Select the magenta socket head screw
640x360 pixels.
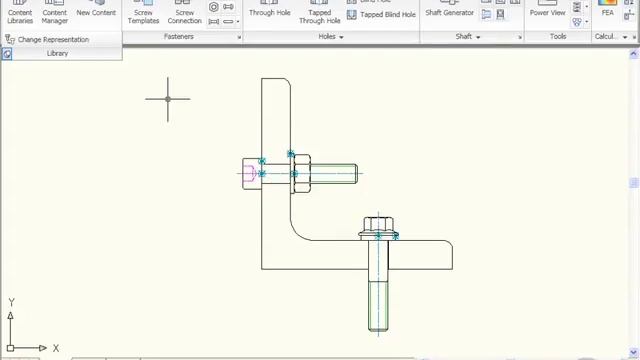[x=252, y=174]
